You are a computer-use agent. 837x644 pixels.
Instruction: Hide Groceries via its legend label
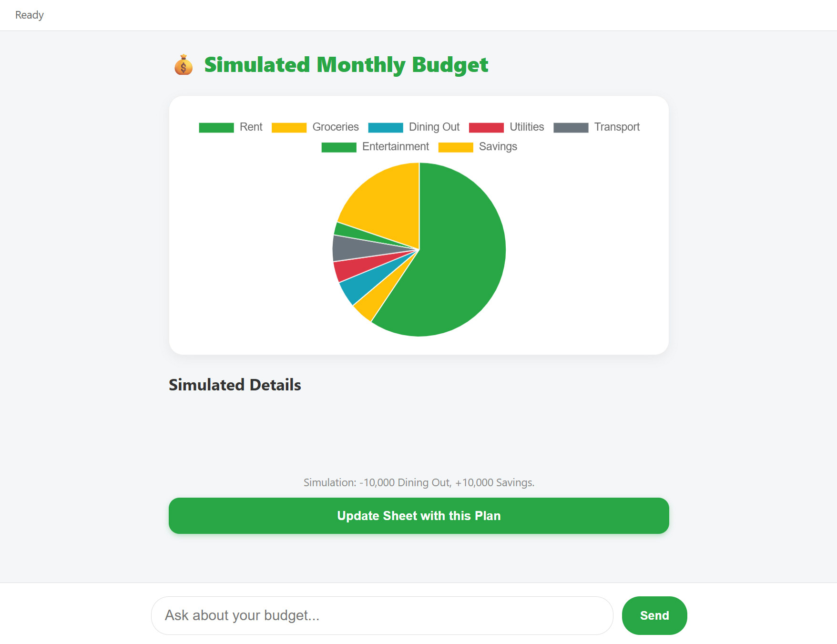[x=336, y=127]
